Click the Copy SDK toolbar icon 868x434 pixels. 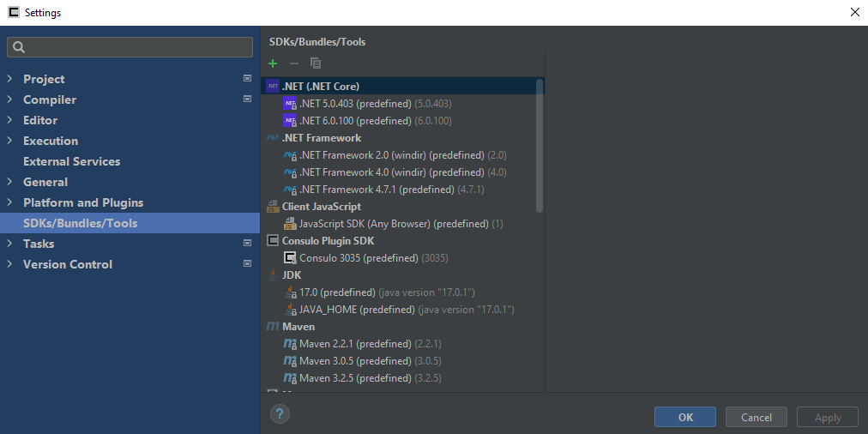(316, 63)
